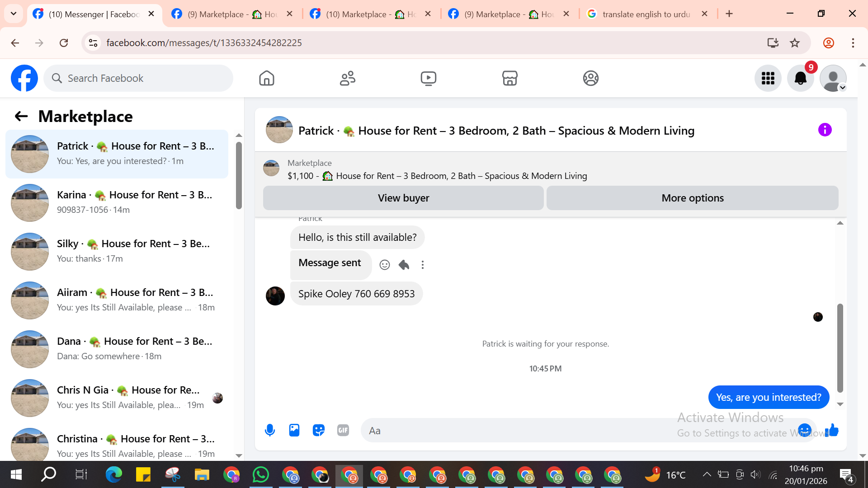
Task: Open the Windows Start menu
Action: pyautogui.click(x=16, y=474)
